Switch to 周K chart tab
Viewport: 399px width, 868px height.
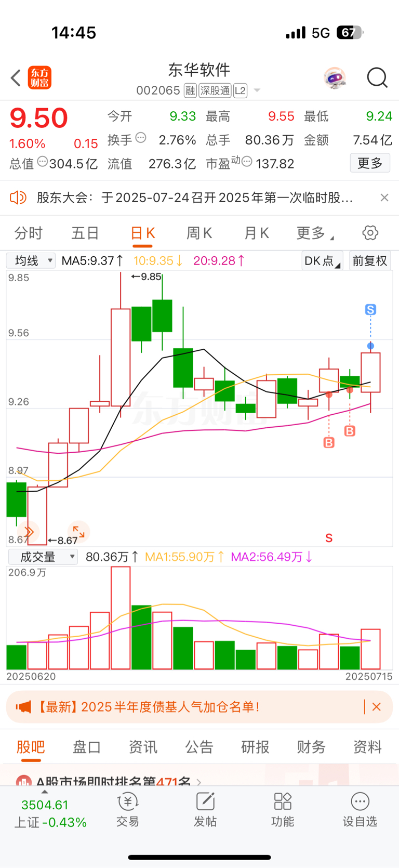tap(199, 233)
